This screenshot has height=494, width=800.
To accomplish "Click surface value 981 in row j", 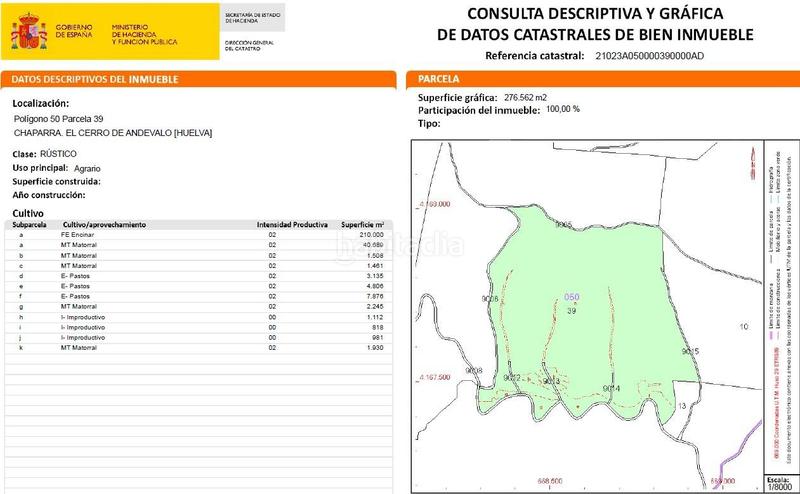I will pyautogui.click(x=378, y=338).
